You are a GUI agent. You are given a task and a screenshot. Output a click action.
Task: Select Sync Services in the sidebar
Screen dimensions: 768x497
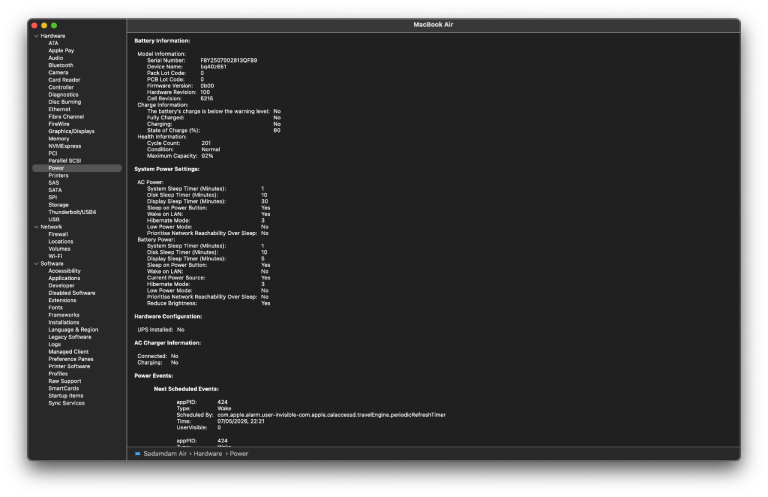coord(67,403)
